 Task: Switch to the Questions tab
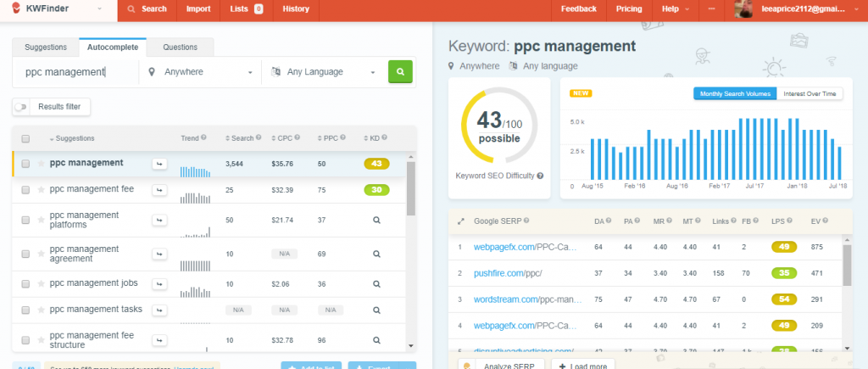click(x=181, y=48)
